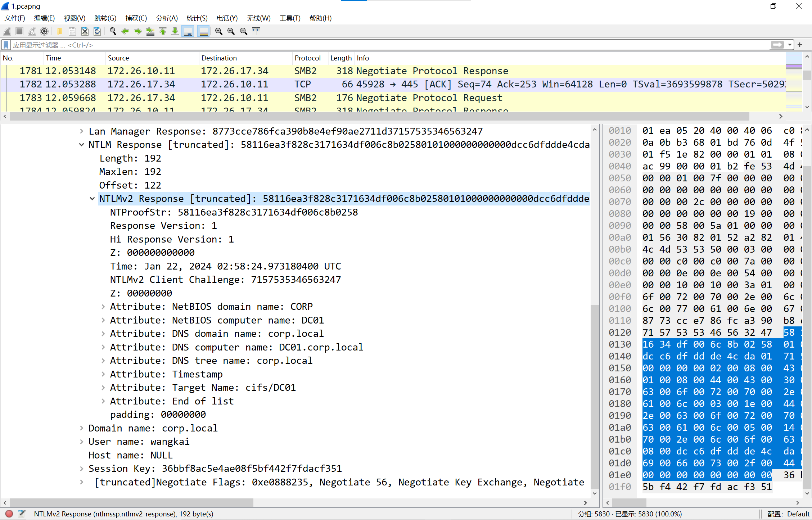
Task: Select the NTProofStr field line
Action: pos(234,212)
